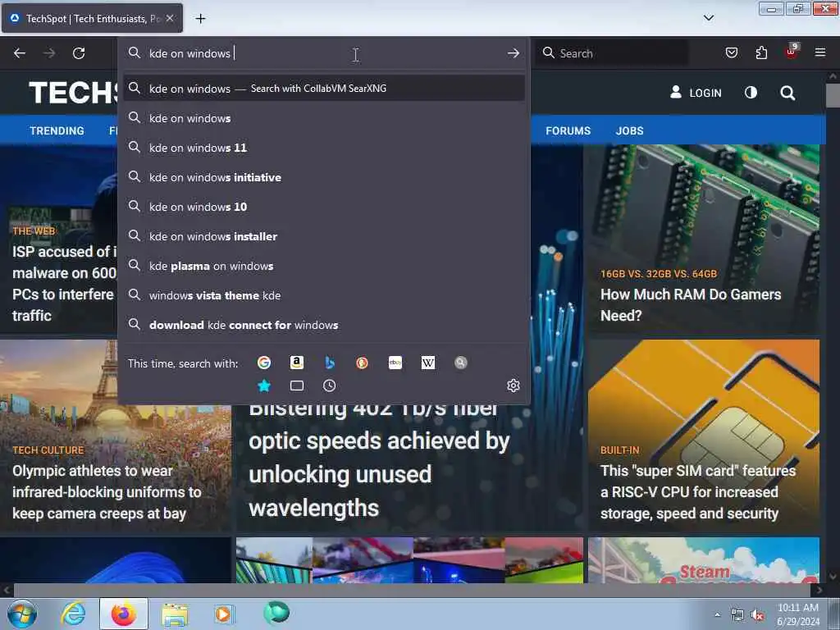
Task: Click the taskbar clock showing 10:11 AM
Action: [797, 614]
